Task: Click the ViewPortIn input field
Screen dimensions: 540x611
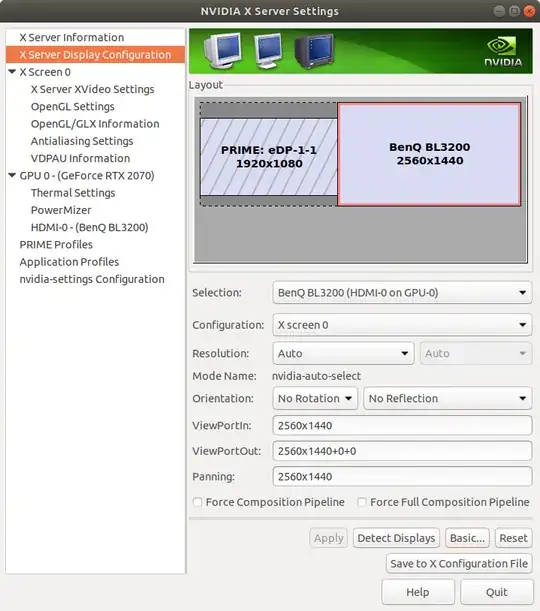Action: coord(402,425)
